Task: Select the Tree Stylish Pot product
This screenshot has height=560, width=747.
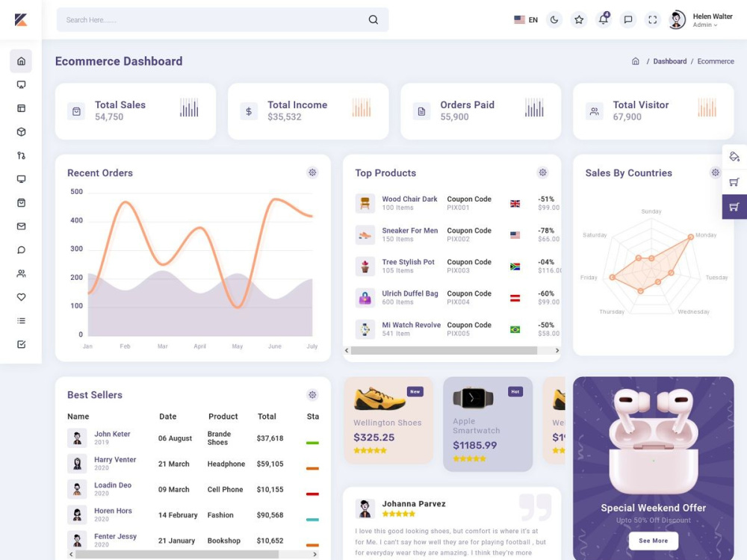Action: click(x=408, y=262)
